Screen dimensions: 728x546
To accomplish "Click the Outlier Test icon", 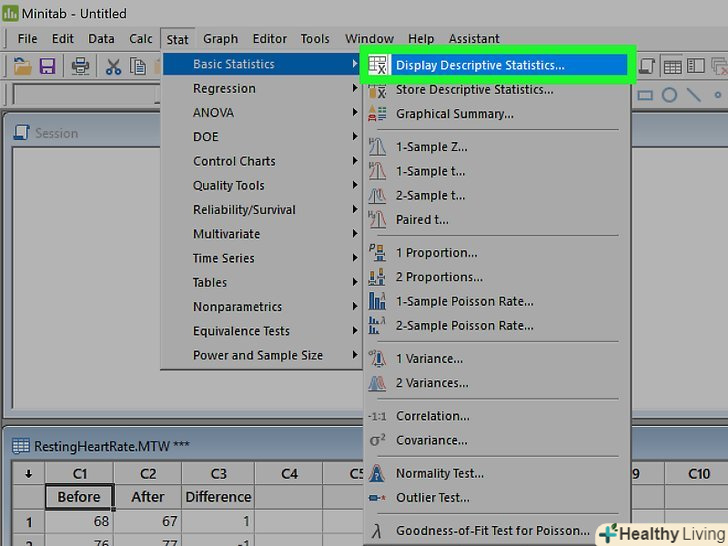I will click(x=377, y=498).
